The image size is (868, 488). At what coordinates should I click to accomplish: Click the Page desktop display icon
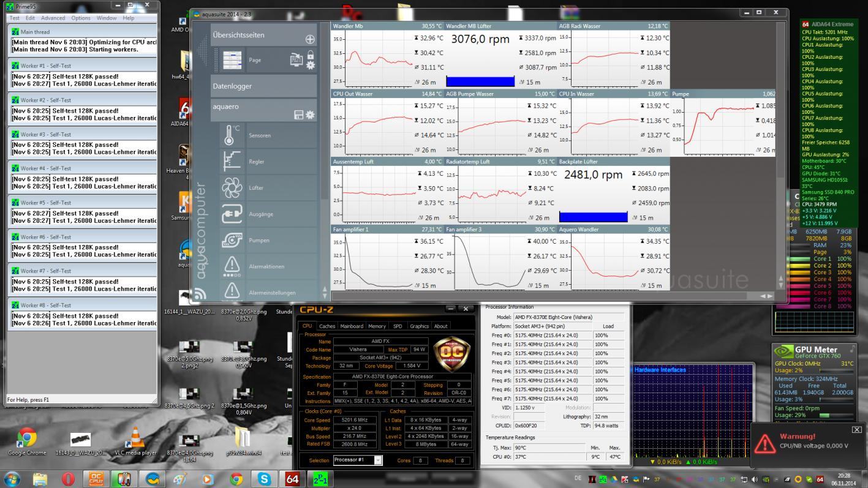(296, 59)
